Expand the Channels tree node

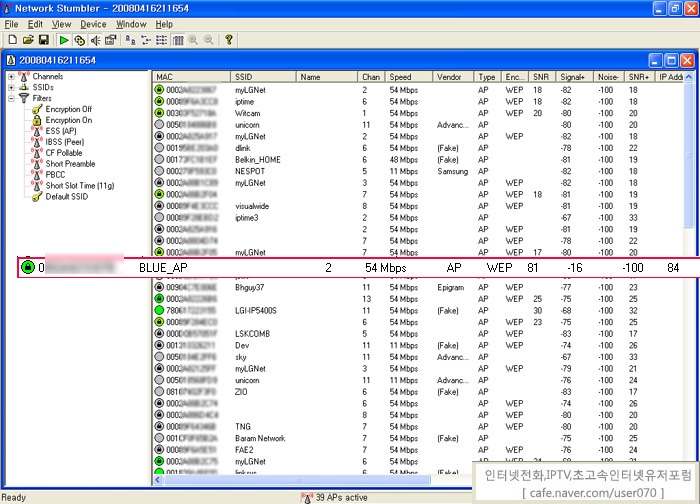(x=11, y=77)
